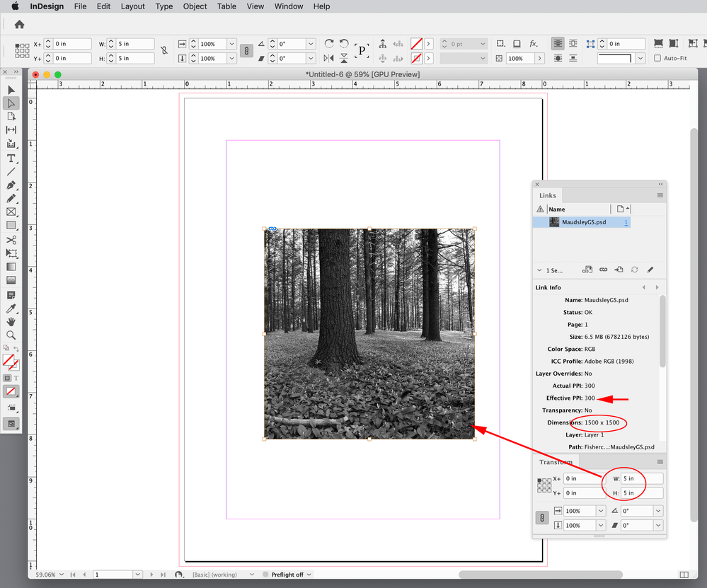
Task: Select the Hand tool
Action: pos(11,322)
